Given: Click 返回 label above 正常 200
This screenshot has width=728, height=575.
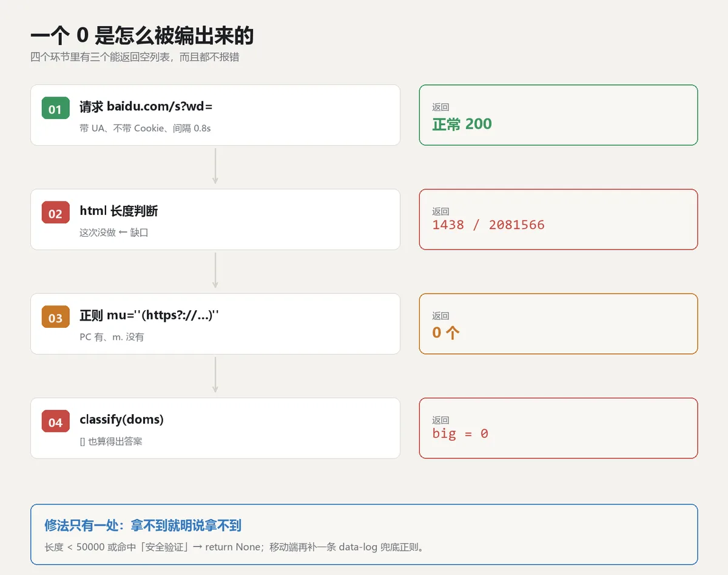Looking at the screenshot, I should [x=440, y=107].
